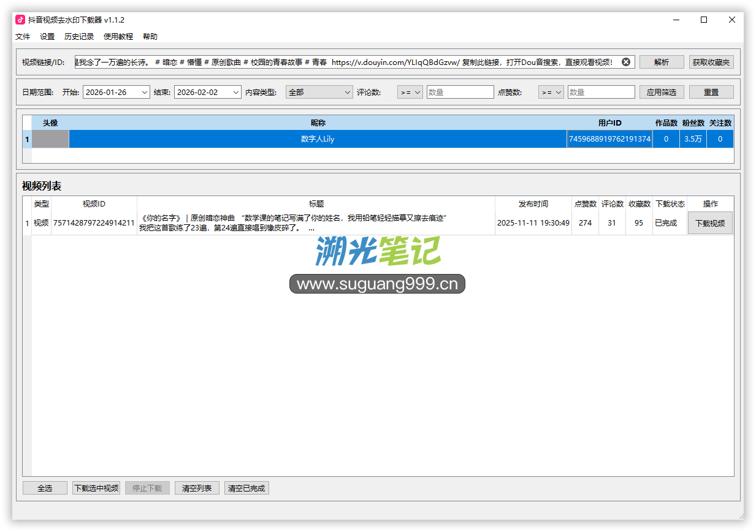Open the 使用教程 menu
The image size is (756, 532).
coord(118,37)
